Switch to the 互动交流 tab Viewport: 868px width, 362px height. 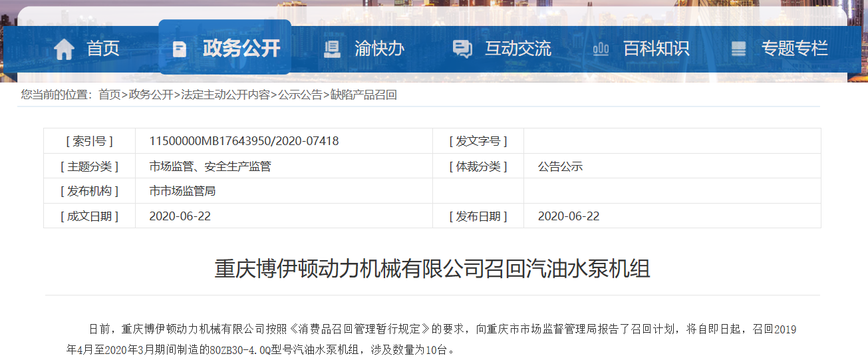(518, 49)
